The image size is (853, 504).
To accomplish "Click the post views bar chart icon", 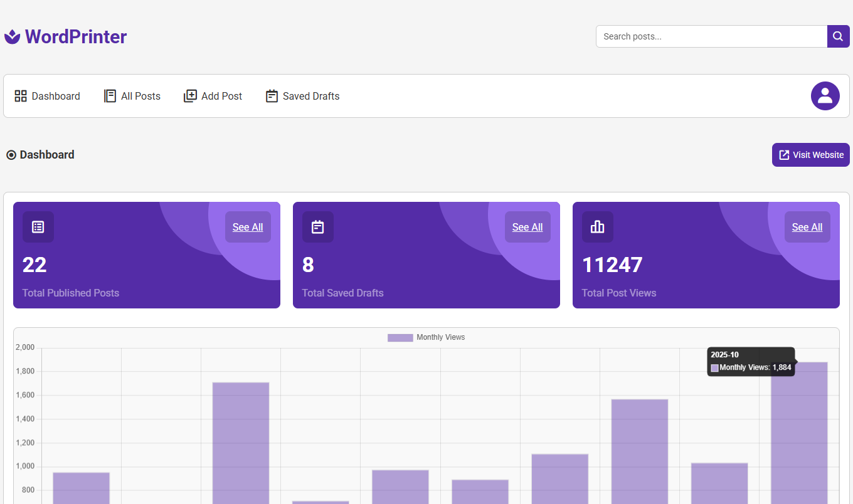I will coord(598,227).
